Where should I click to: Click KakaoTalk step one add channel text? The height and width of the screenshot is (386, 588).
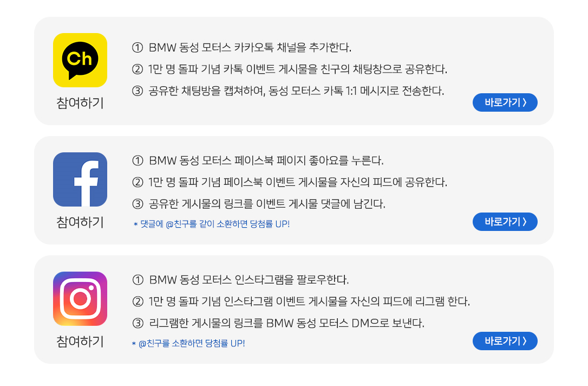[242, 48]
